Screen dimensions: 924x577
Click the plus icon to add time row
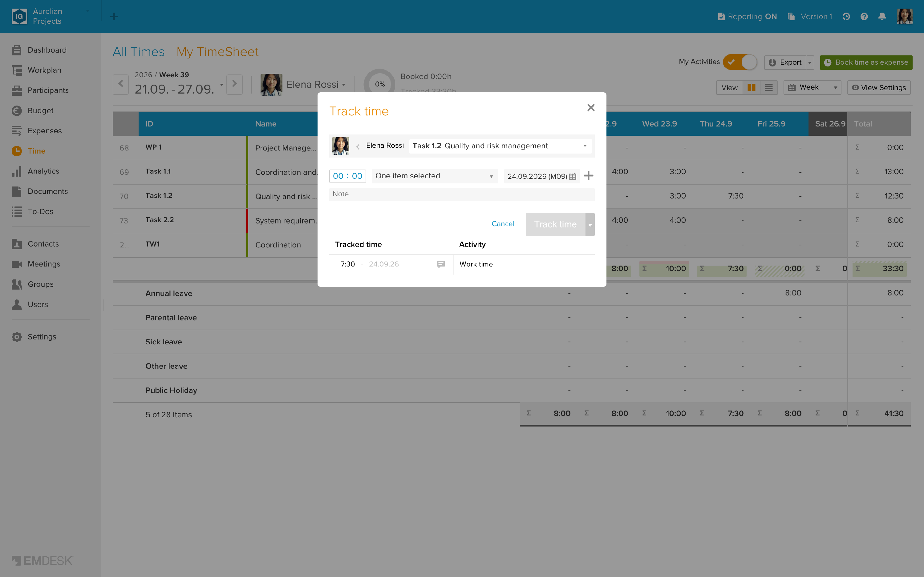tap(588, 176)
